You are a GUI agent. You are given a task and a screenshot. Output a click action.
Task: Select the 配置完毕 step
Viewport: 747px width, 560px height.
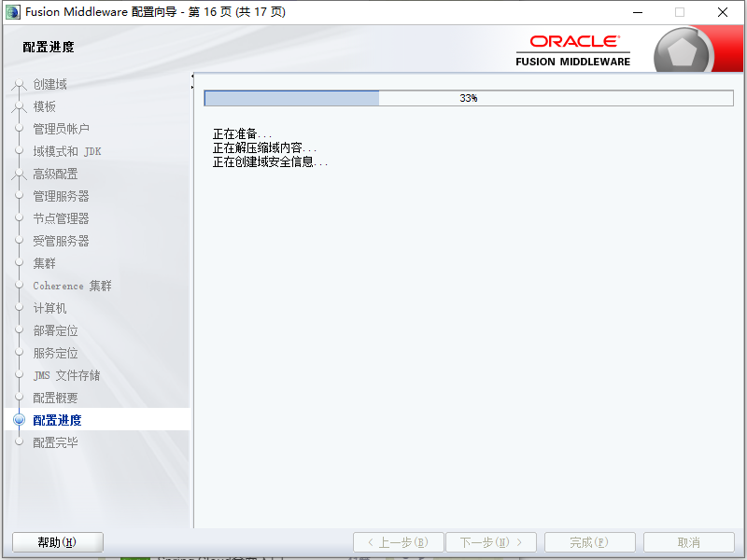(55, 442)
